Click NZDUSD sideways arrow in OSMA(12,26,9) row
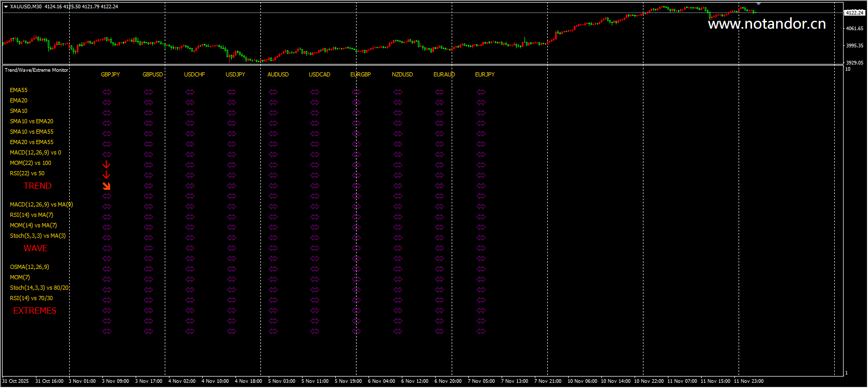The width and height of the screenshot is (868, 388). point(398,269)
